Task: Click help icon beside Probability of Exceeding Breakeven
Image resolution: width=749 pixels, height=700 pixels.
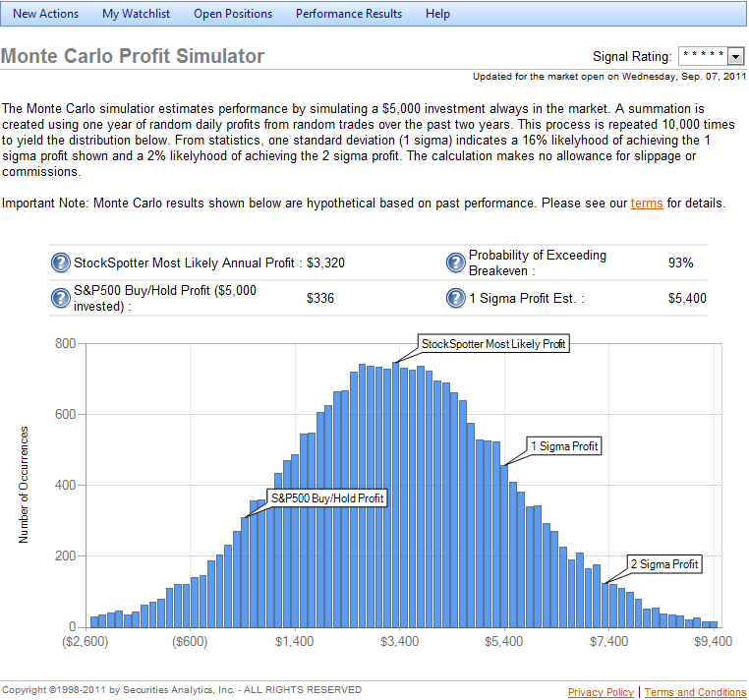Action: [456, 262]
